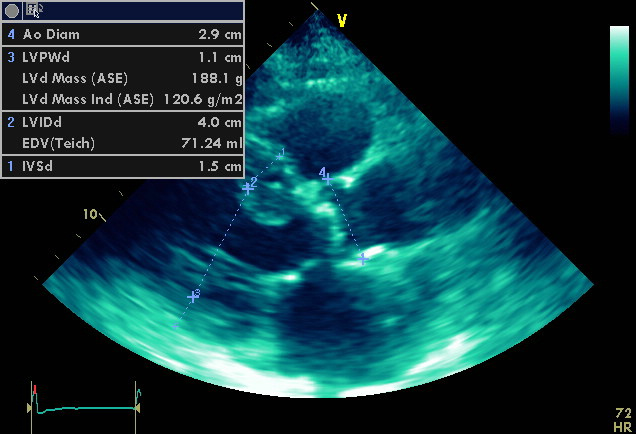
Task: Select the Ao Diam measurement row
Action: [122, 34]
